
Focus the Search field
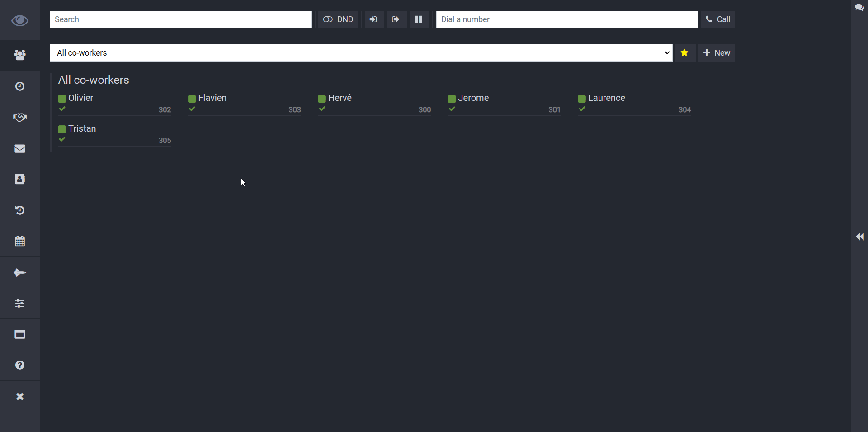click(181, 19)
